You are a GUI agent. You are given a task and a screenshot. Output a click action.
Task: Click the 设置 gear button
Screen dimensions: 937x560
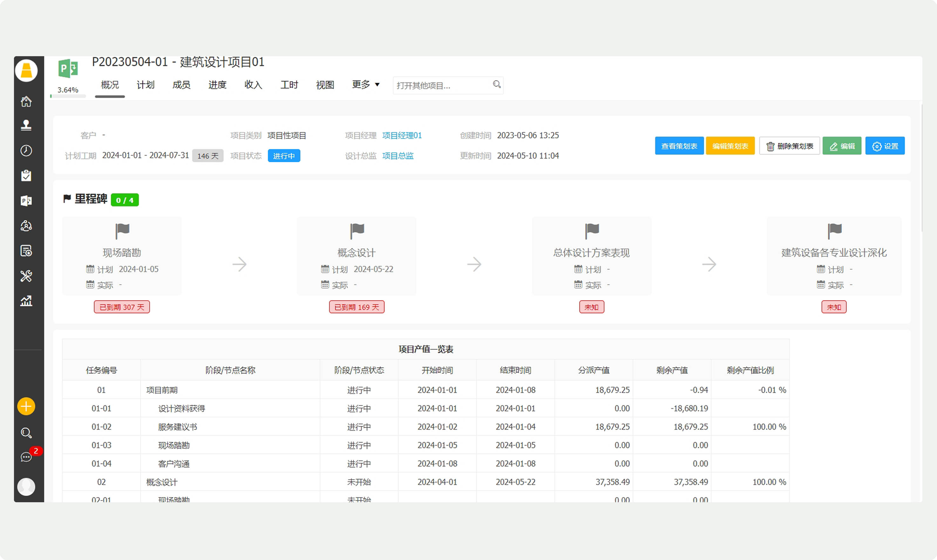(x=885, y=146)
